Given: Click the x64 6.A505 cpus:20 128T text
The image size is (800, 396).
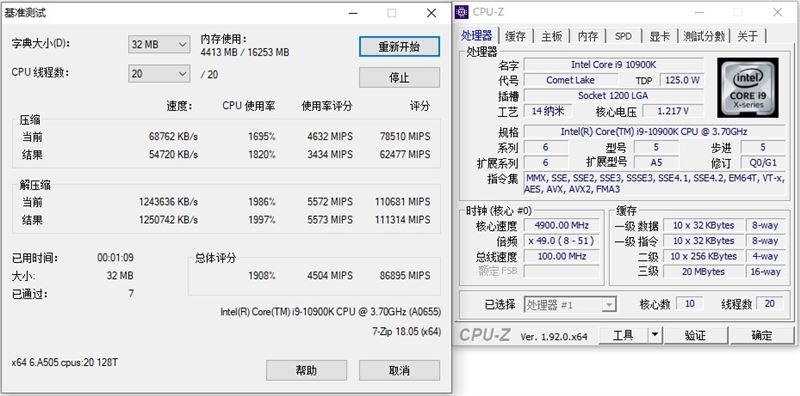Looking at the screenshot, I should 65,362.
